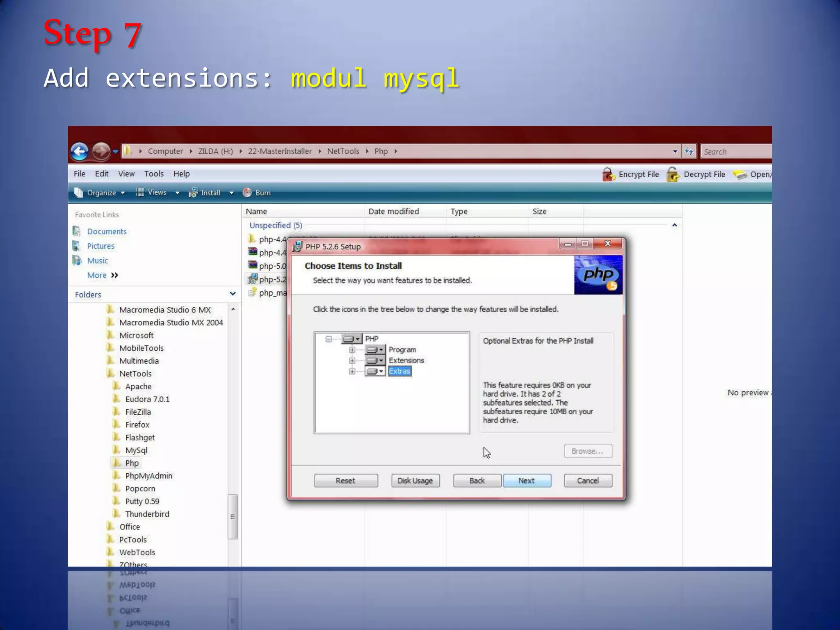Collapse the Folders pane chevron
Image resolution: width=840 pixels, height=630 pixels.
coord(233,294)
